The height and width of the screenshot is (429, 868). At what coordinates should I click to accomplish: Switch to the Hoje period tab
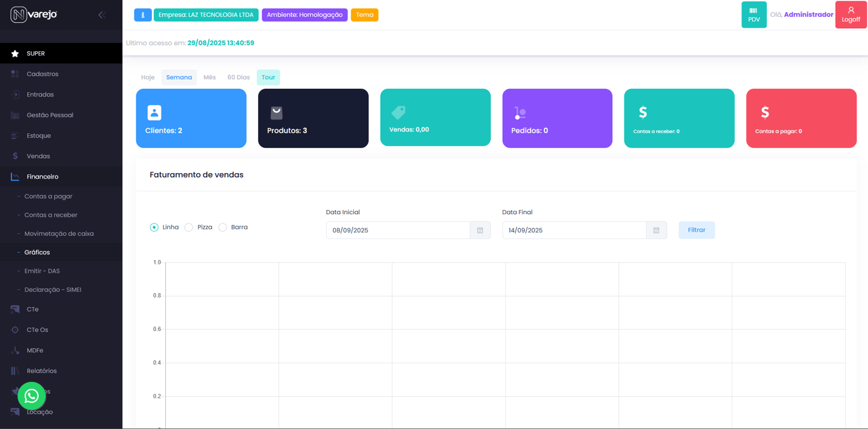[x=148, y=77]
